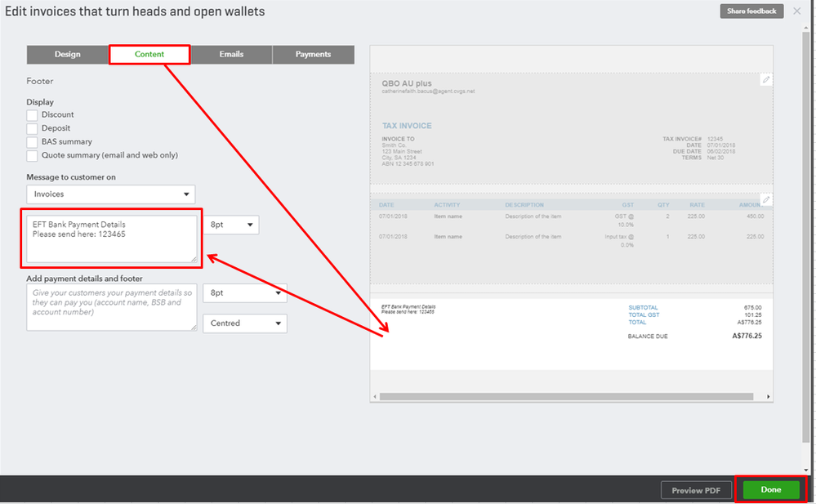Click the Preview PDF button
816x504 pixels.
coord(696,490)
